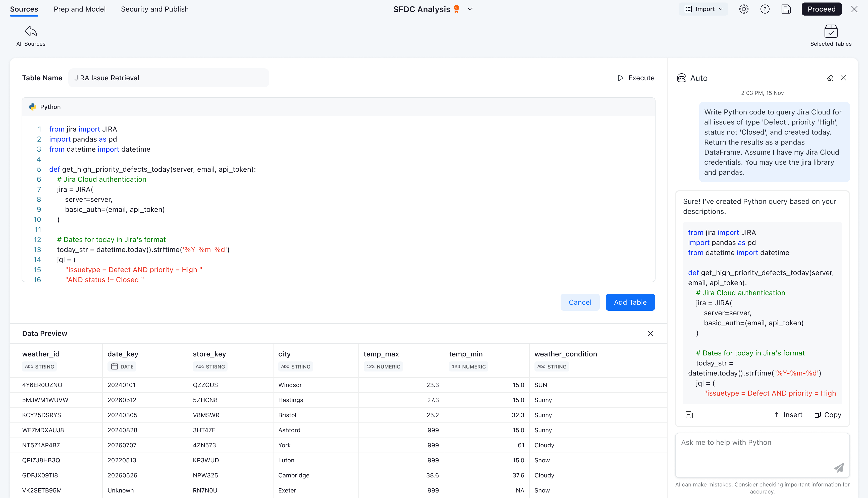This screenshot has width=868, height=498.
Task: Click the help question mark icon
Action: (765, 9)
